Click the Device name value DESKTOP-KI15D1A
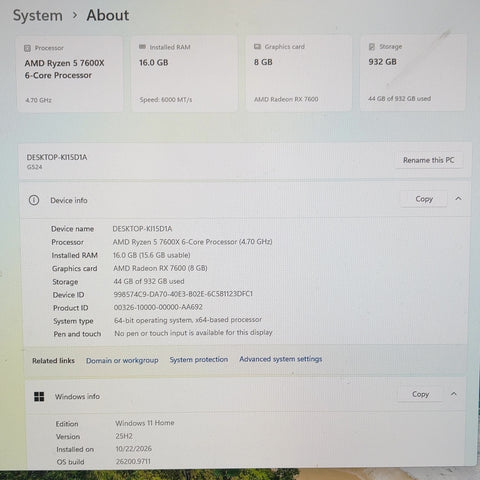 [x=142, y=229]
